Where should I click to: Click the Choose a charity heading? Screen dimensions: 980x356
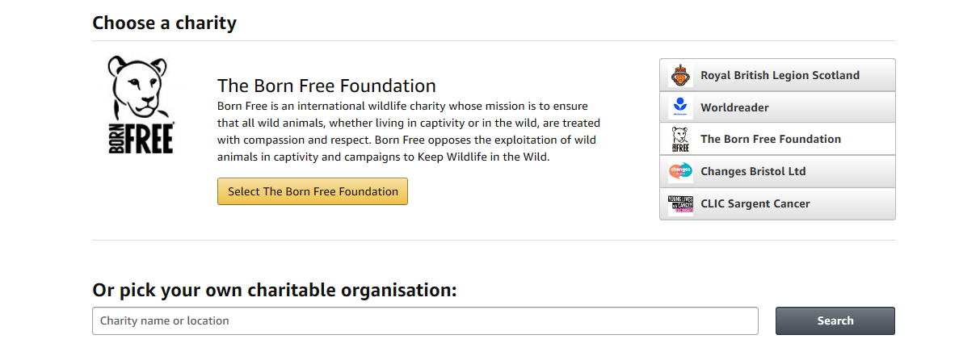164,23
